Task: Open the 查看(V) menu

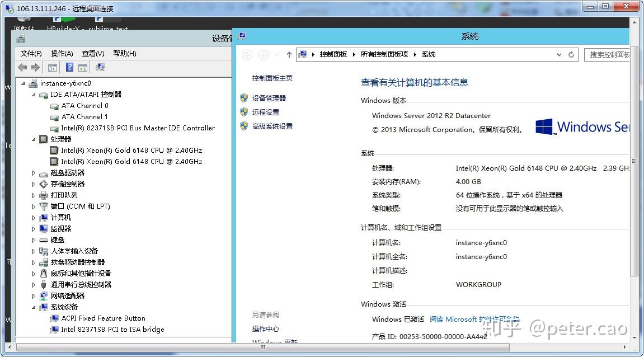Action: (93, 53)
